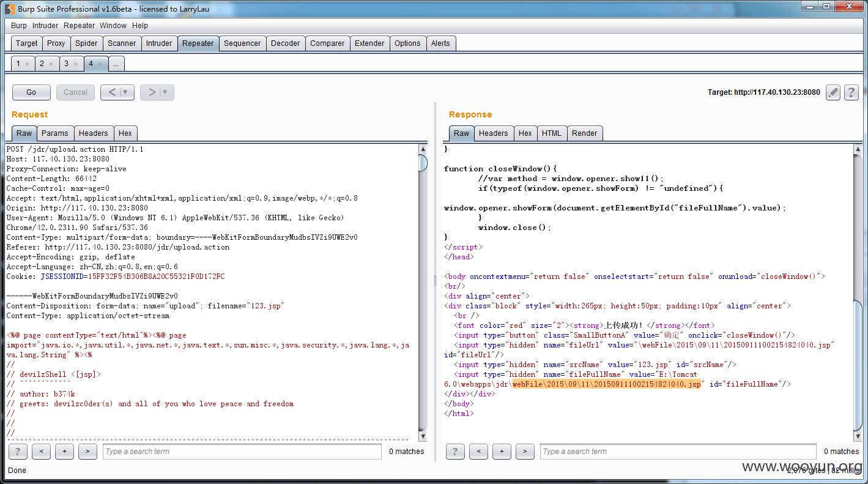Image resolution: width=868 pixels, height=484 pixels.
Task: Switch to the Options tab
Action: pos(407,43)
